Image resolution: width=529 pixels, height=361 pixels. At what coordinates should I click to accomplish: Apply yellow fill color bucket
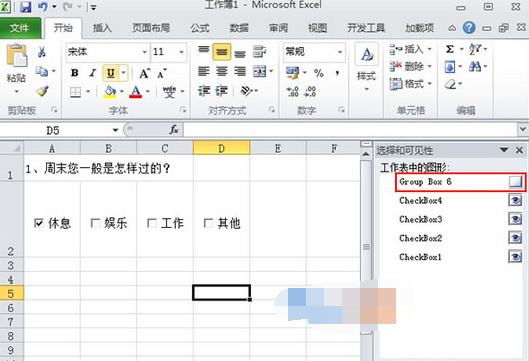click(110, 91)
